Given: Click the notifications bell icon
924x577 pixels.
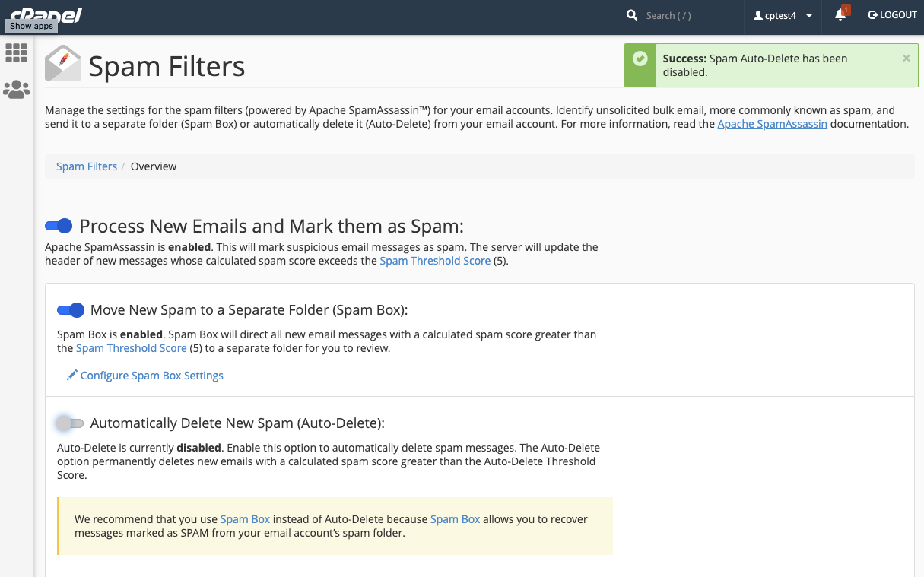Looking at the screenshot, I should [x=840, y=15].
